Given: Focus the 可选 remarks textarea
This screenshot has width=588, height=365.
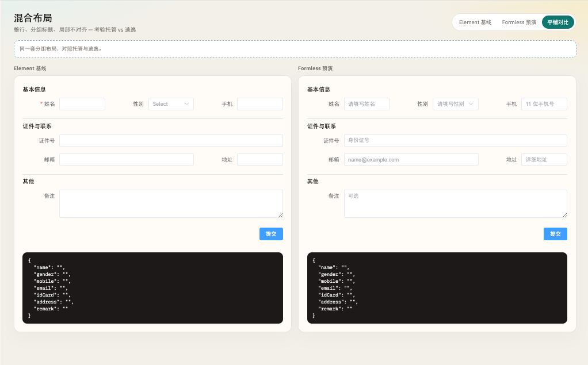Looking at the screenshot, I should [x=455, y=203].
